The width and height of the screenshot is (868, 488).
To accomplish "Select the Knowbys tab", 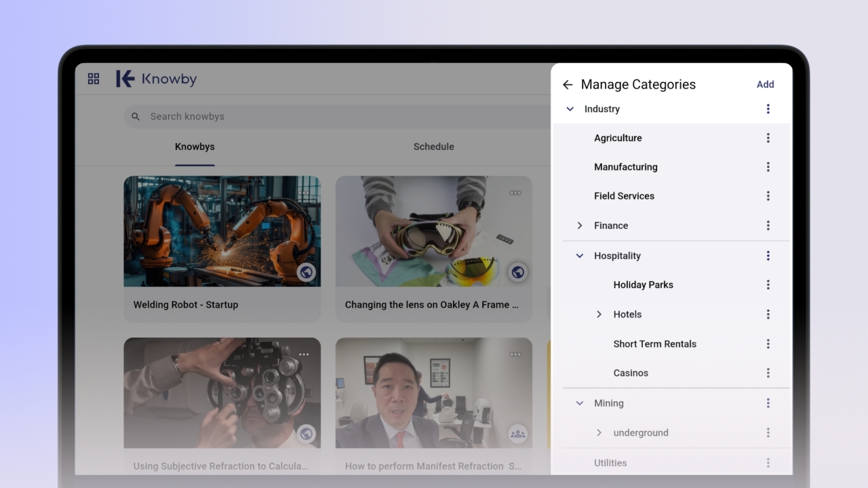I will pyautogui.click(x=195, y=147).
